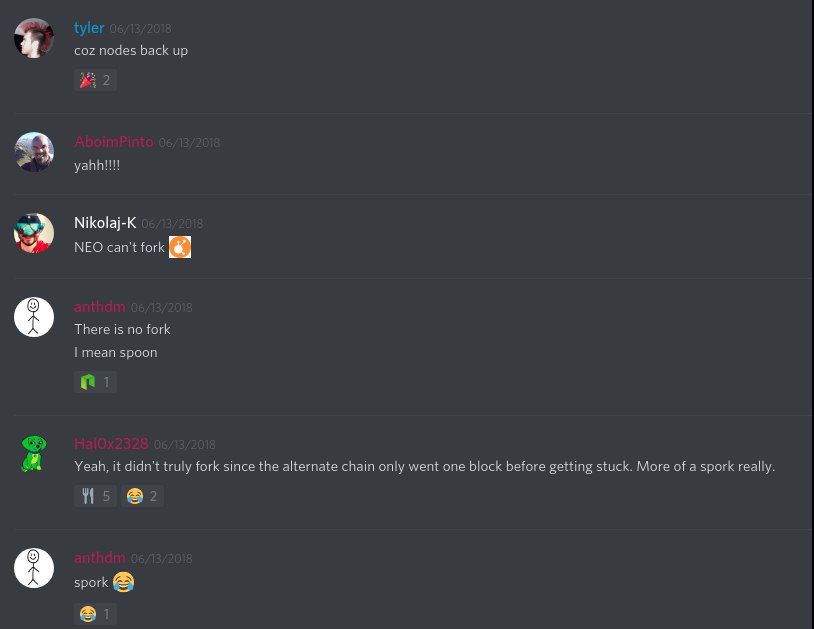This screenshot has width=814, height=629.
Task: Click the first anthdm stick figure avatar
Action: click(x=34, y=317)
